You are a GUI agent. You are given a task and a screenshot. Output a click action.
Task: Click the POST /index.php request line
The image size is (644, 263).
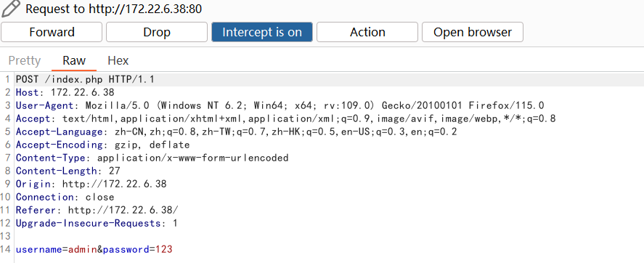click(x=85, y=79)
